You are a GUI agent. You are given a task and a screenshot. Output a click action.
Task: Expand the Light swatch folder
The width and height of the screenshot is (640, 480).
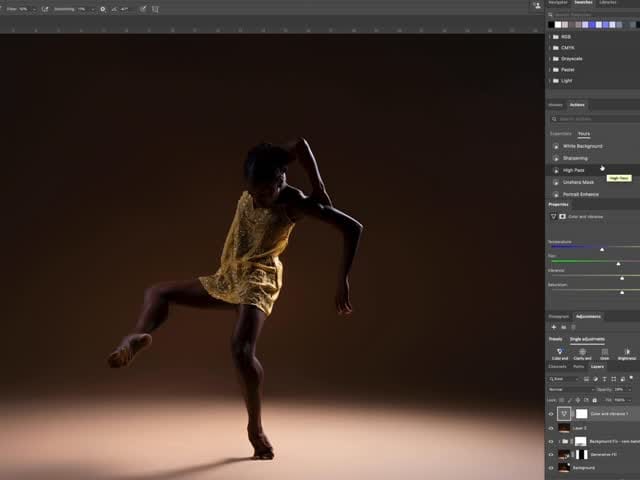[x=550, y=81]
